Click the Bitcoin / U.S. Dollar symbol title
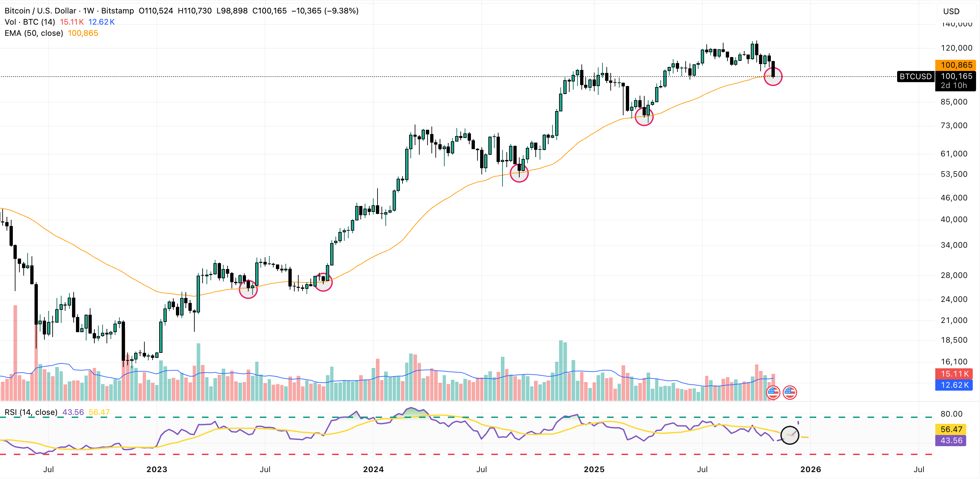 pos(40,11)
